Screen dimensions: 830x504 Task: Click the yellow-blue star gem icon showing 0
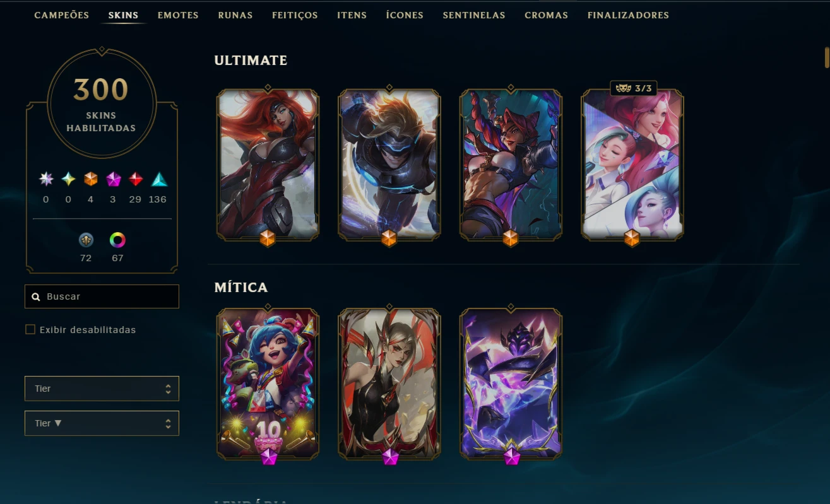click(68, 179)
